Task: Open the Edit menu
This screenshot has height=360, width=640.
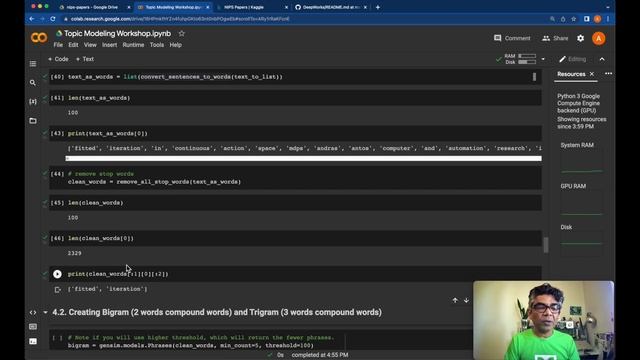Action: (73, 45)
